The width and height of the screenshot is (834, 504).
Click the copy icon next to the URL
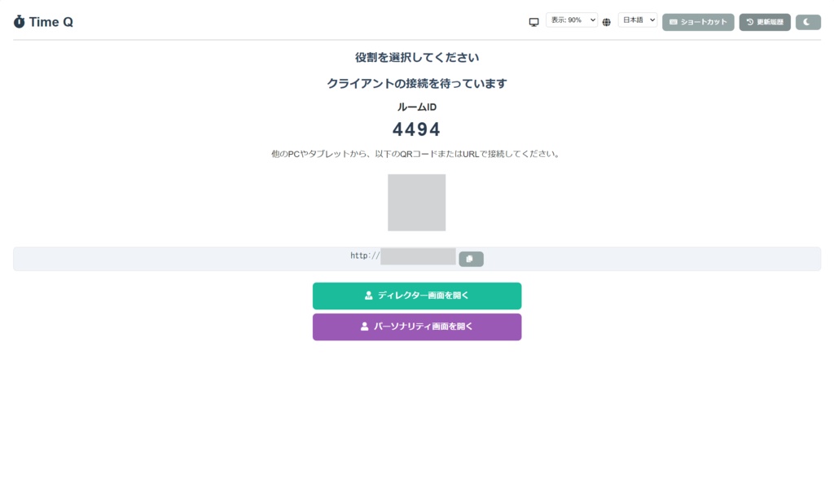tap(471, 258)
